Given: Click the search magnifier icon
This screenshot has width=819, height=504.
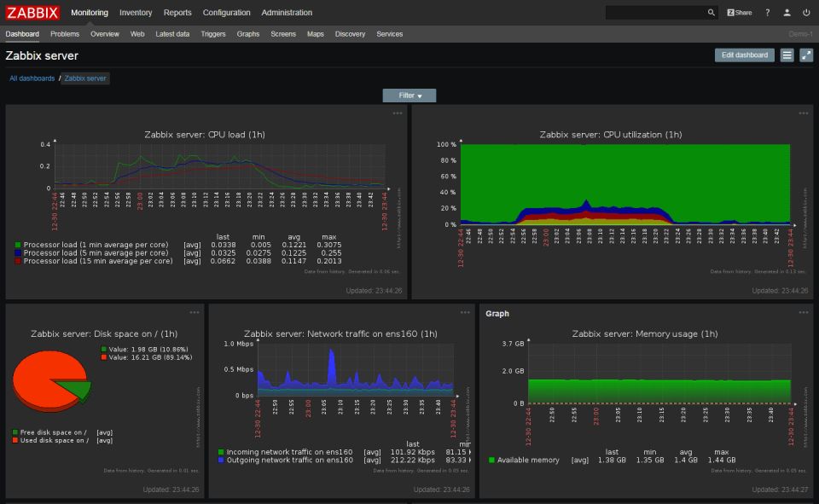Looking at the screenshot, I should [712, 13].
